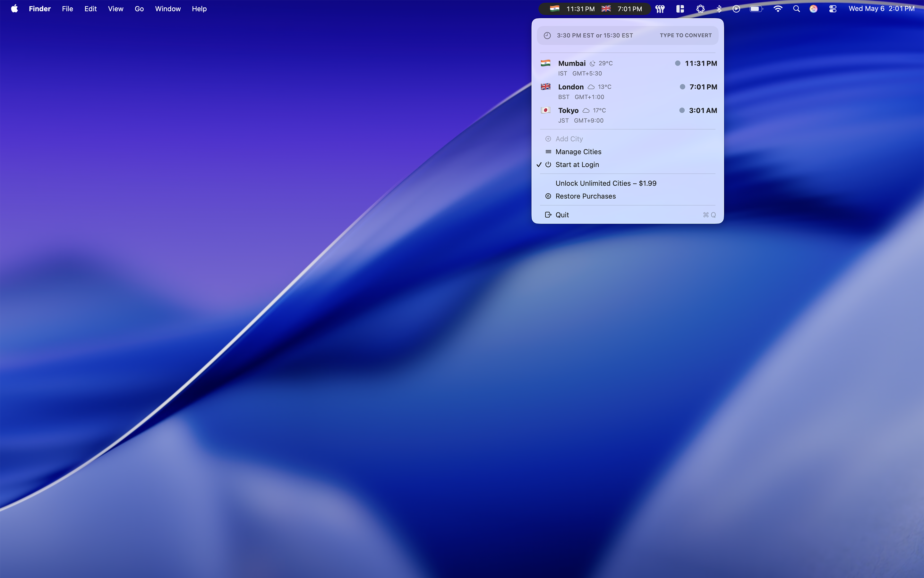Open Spotlight search
924x578 pixels.
coord(797,9)
